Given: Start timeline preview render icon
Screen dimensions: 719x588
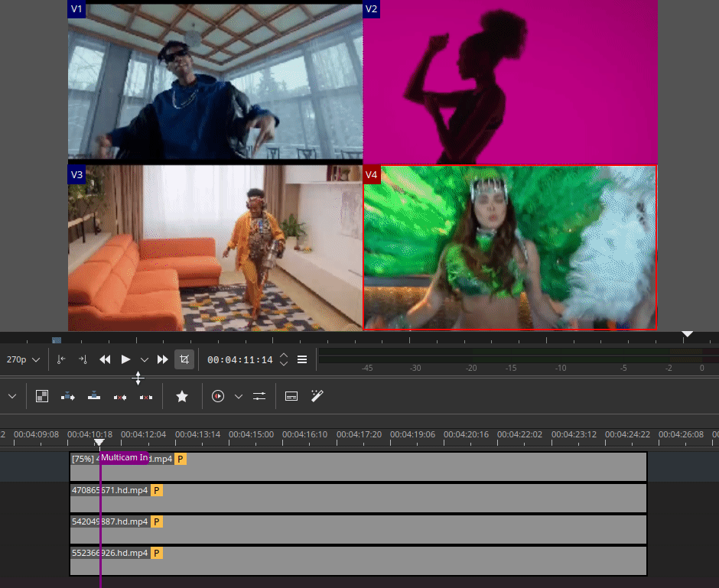Looking at the screenshot, I should [x=218, y=396].
